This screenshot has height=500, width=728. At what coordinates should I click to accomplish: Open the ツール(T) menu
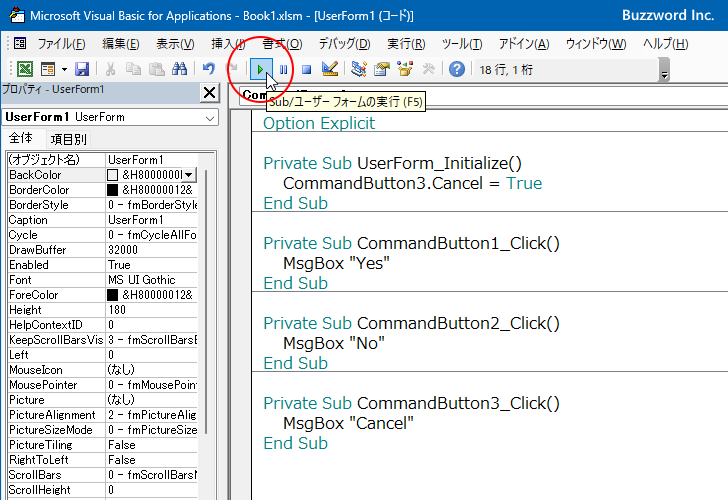pyautogui.click(x=462, y=44)
